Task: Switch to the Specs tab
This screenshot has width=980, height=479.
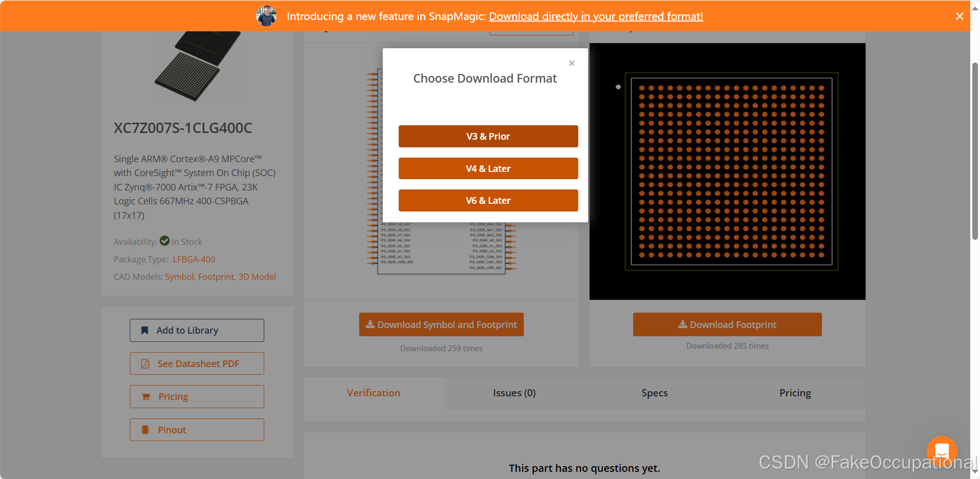Action: coord(655,393)
